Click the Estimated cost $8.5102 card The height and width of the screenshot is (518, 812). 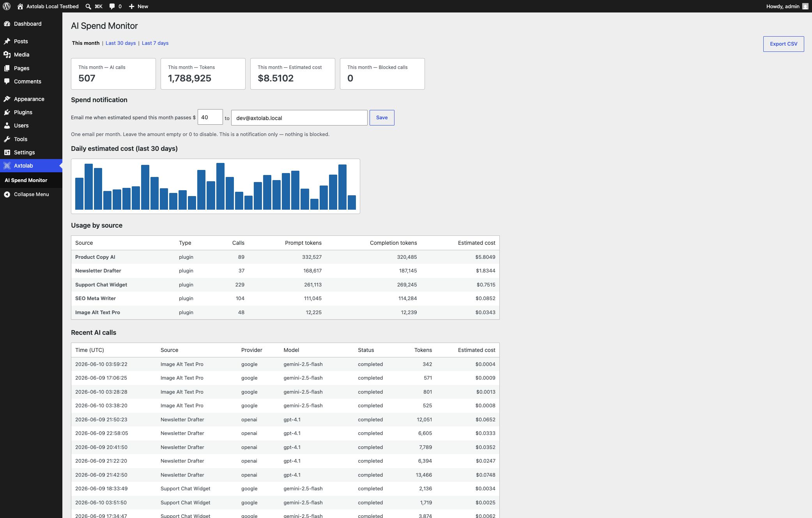click(293, 74)
